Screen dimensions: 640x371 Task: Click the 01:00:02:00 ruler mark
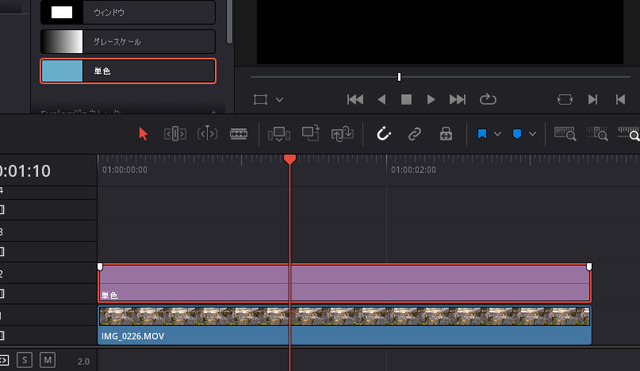[413, 170]
